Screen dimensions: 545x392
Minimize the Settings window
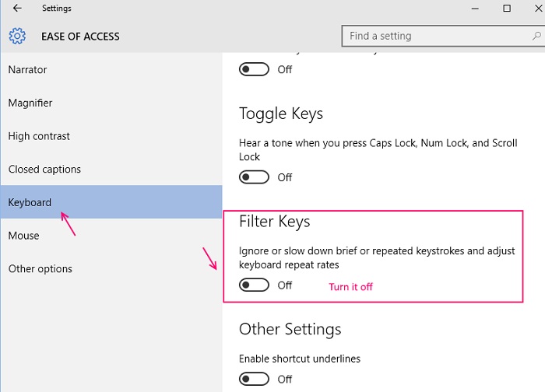(471, 9)
